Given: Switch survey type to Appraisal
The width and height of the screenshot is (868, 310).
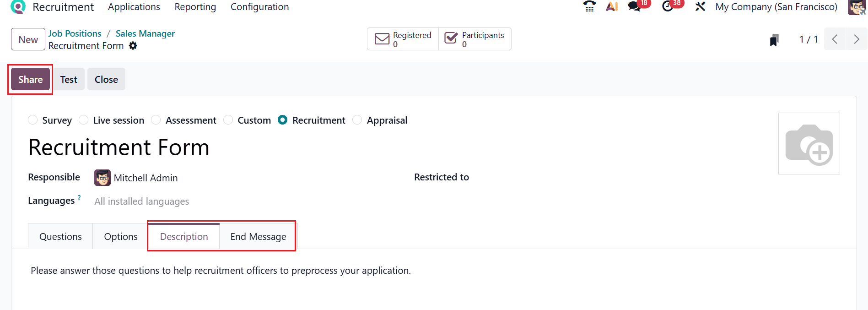Looking at the screenshot, I should 357,120.
